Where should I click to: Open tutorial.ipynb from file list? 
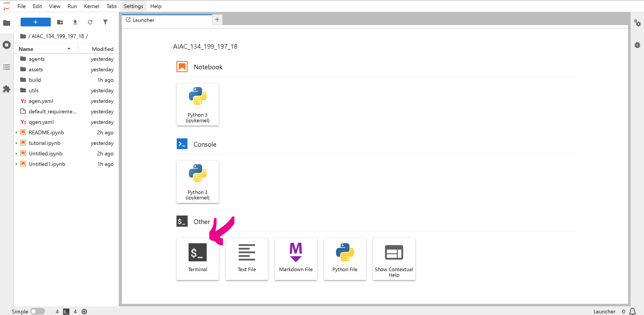tap(45, 143)
